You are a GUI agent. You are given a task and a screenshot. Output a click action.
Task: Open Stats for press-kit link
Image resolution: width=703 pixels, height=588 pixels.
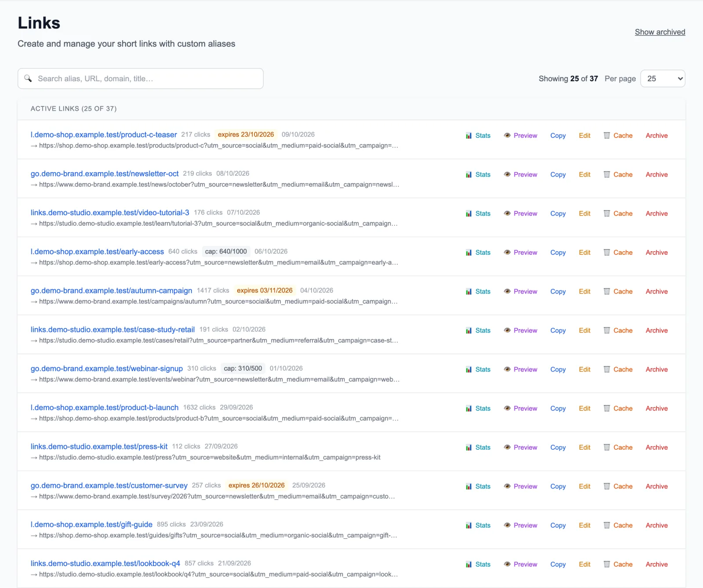pos(478,447)
